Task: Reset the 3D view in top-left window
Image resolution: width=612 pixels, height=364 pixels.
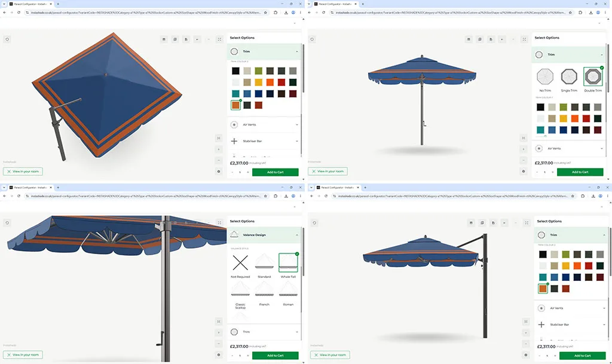Action: [7, 39]
